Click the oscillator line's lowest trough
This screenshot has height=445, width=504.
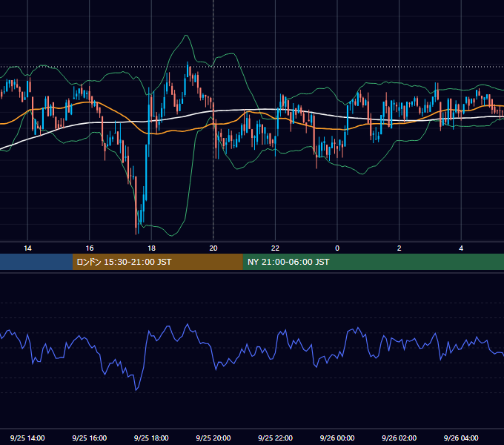tap(136, 390)
